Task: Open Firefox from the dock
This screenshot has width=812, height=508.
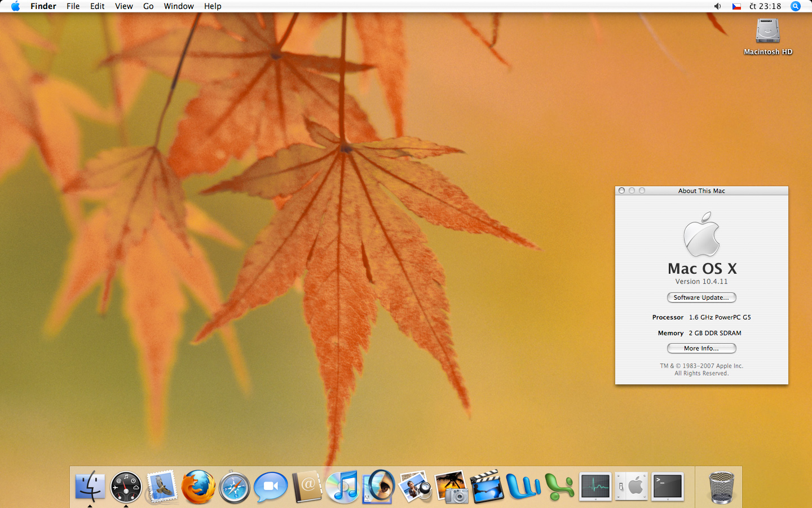Action: click(198, 487)
